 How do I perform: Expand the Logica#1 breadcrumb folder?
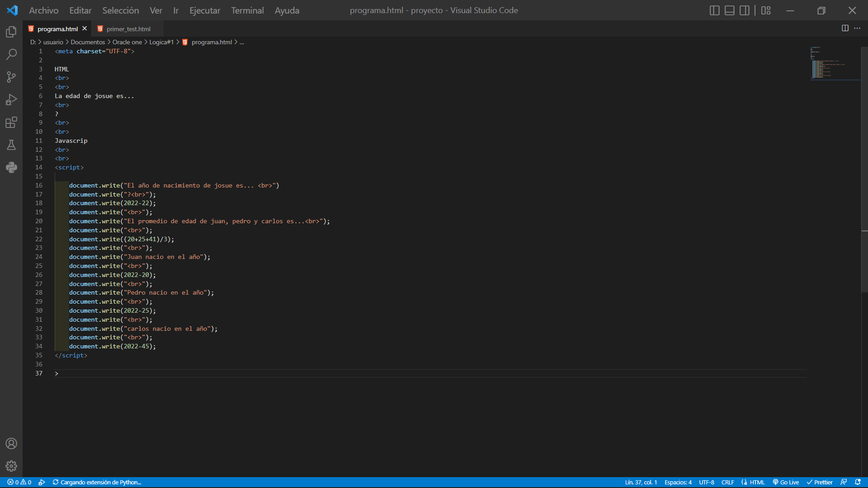161,42
